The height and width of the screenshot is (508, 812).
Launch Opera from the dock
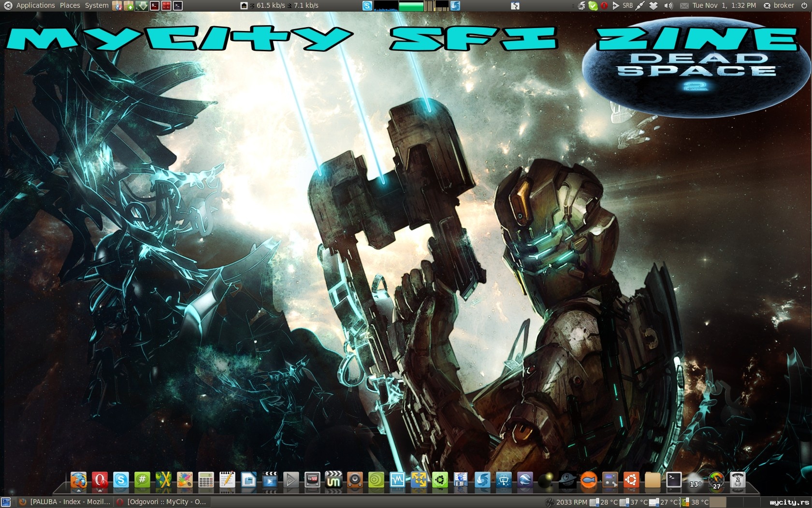tap(100, 480)
